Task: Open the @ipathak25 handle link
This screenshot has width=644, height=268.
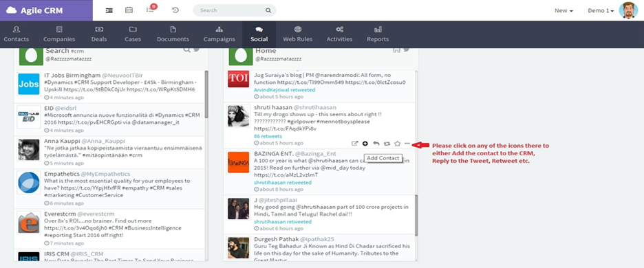Action: coord(317,239)
